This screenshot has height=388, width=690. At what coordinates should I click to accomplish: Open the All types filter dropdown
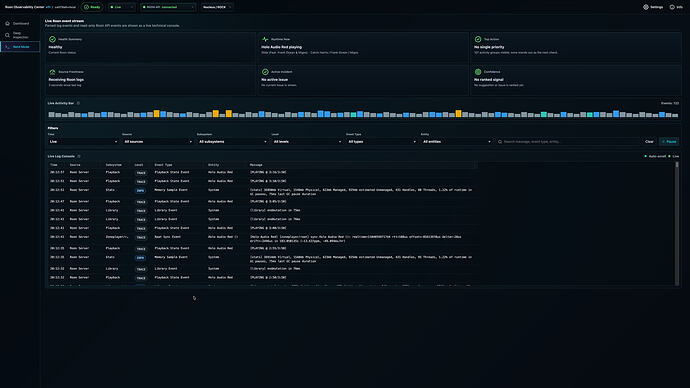pyautogui.click(x=381, y=142)
